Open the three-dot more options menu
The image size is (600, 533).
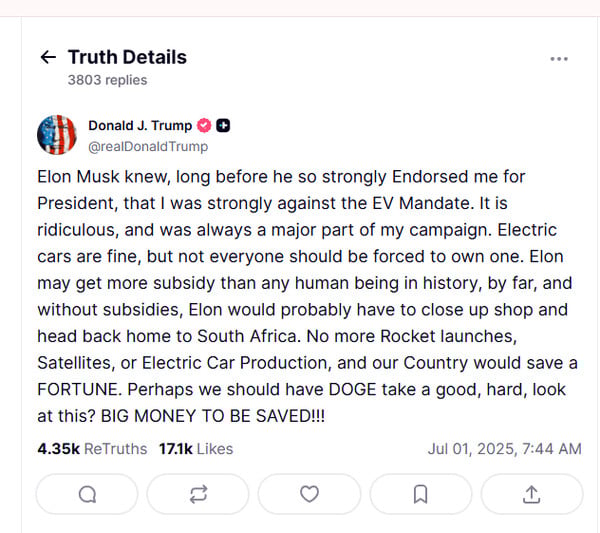point(559,59)
